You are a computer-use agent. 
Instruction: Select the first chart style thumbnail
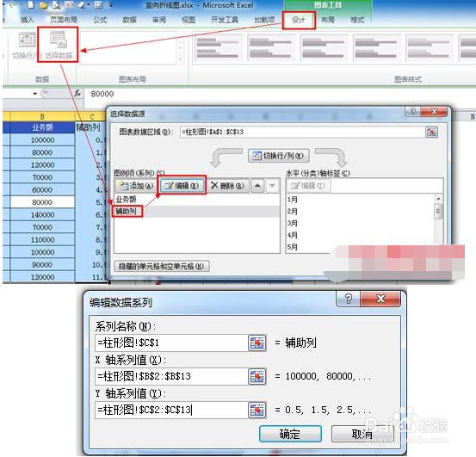218,48
